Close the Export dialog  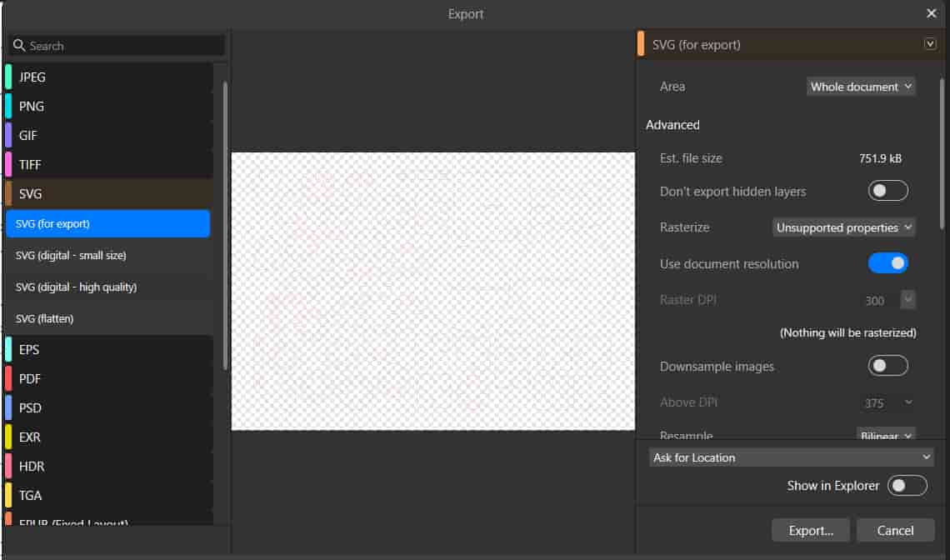click(x=931, y=13)
